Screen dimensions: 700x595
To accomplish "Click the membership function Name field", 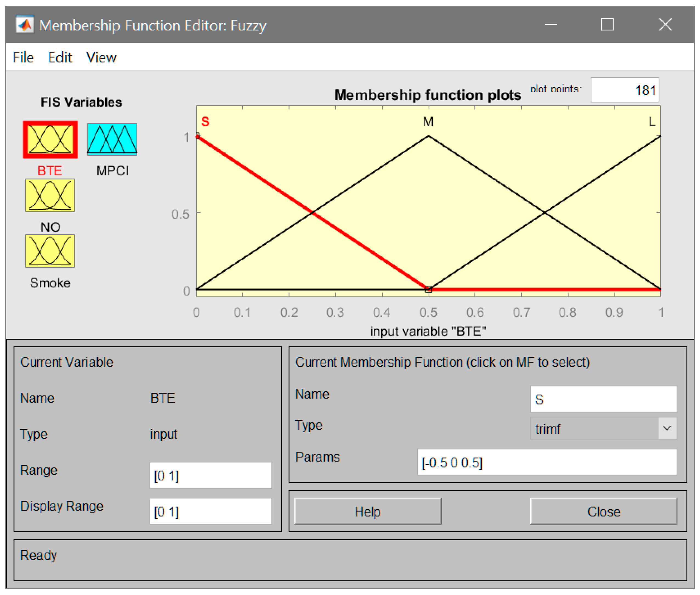I will [603, 399].
